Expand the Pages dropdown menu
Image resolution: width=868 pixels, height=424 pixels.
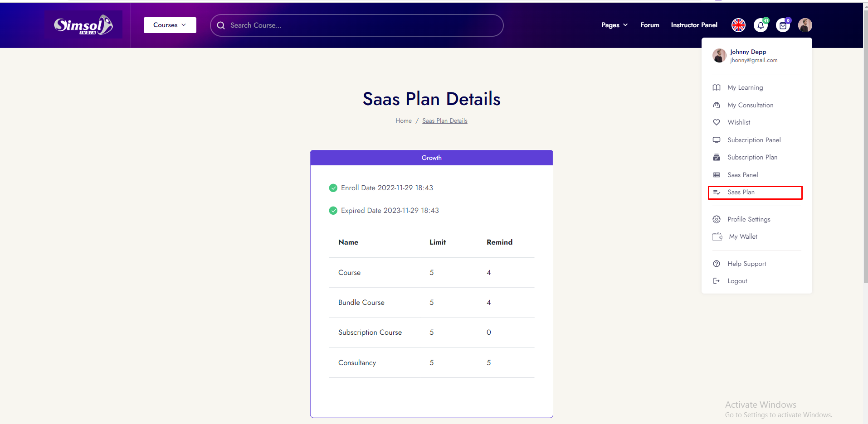coord(614,25)
